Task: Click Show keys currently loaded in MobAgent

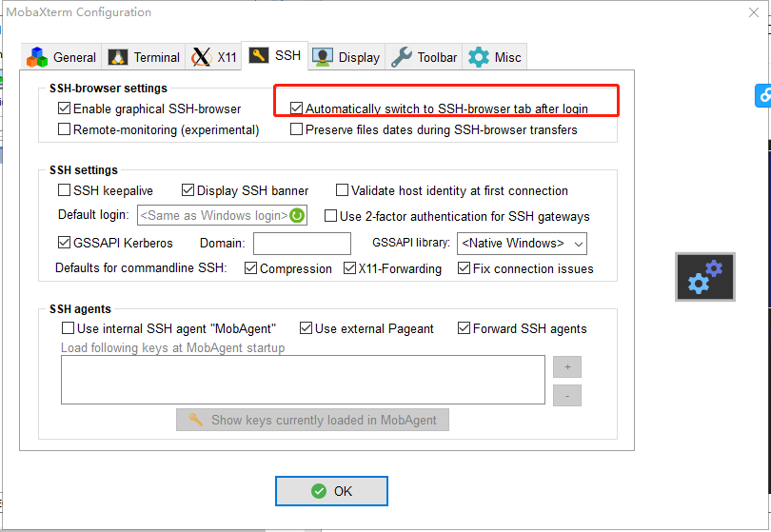Action: point(312,420)
